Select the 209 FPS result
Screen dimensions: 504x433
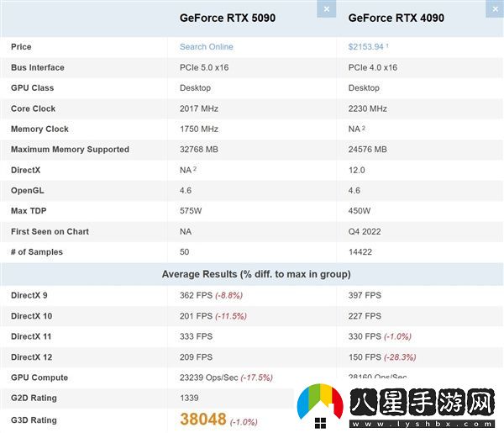point(196,357)
